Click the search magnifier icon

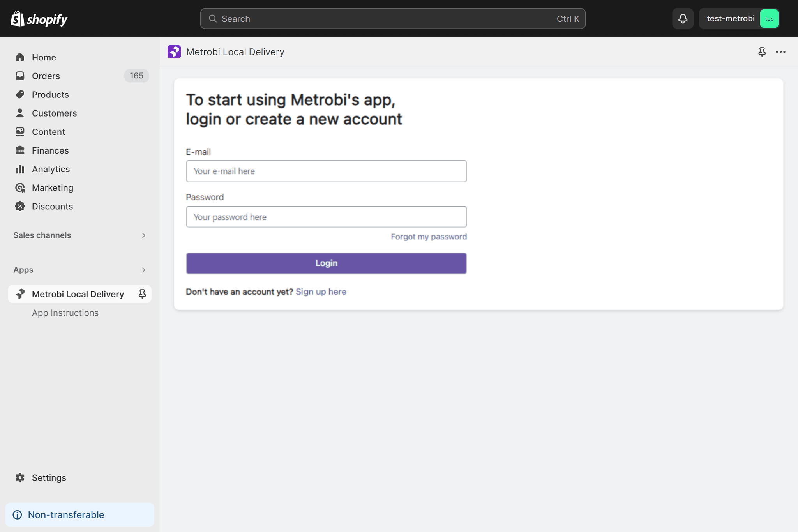pyautogui.click(x=213, y=19)
